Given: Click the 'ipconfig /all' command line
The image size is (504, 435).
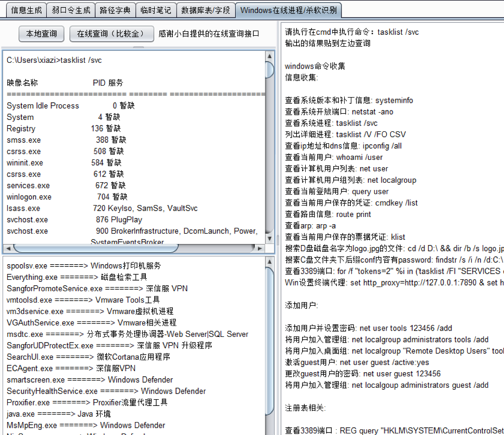Looking at the screenshot, I should pyautogui.click(x=343, y=146).
